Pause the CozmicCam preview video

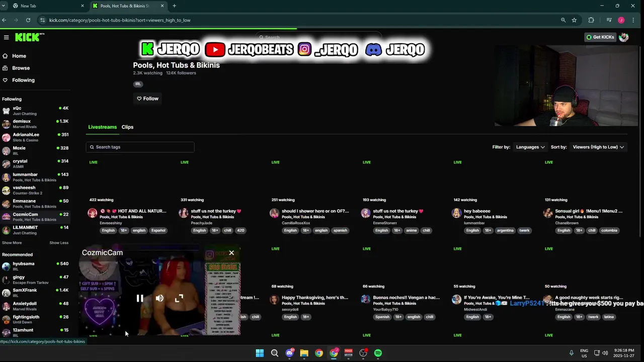pos(140,298)
